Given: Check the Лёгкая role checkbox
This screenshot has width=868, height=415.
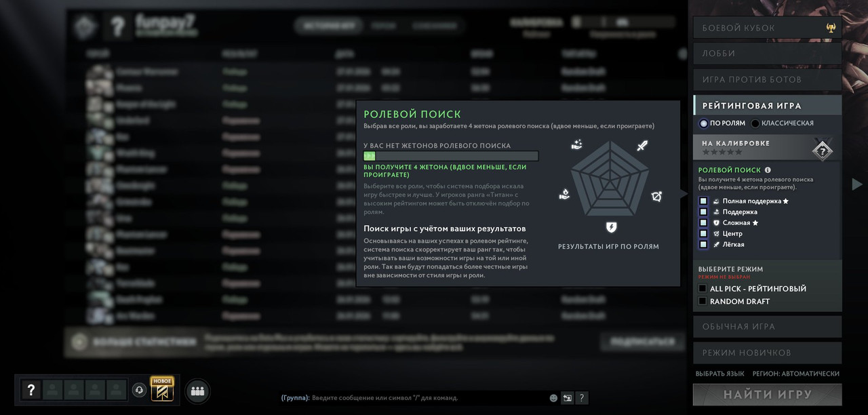Looking at the screenshot, I should 703,245.
